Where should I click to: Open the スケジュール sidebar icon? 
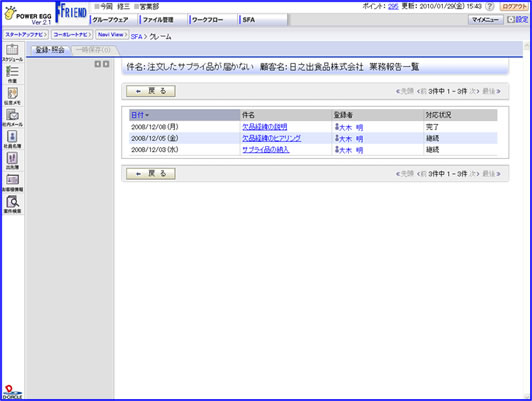pyautogui.click(x=13, y=53)
